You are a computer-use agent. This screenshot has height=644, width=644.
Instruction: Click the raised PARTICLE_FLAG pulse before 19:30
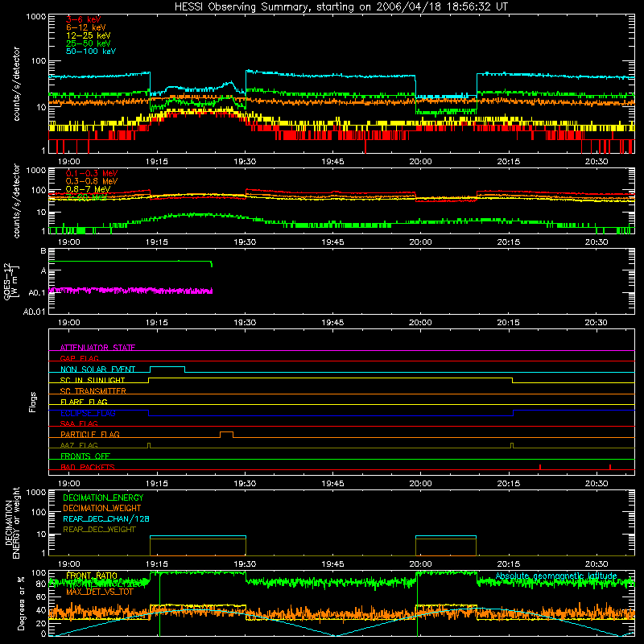[x=227, y=435]
